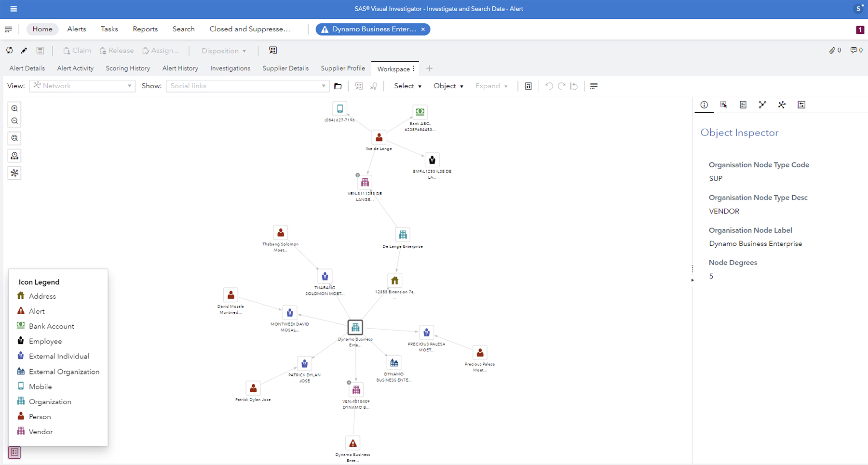This screenshot has height=465, width=868.
Task: Click the open folder icon beside Show
Action: [x=338, y=86]
